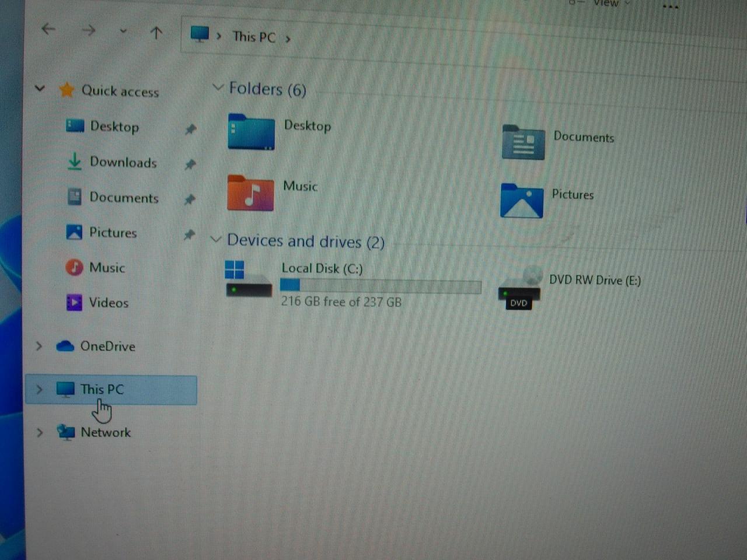
Task: Collapse the Devices and drives group
Action: pyautogui.click(x=216, y=239)
